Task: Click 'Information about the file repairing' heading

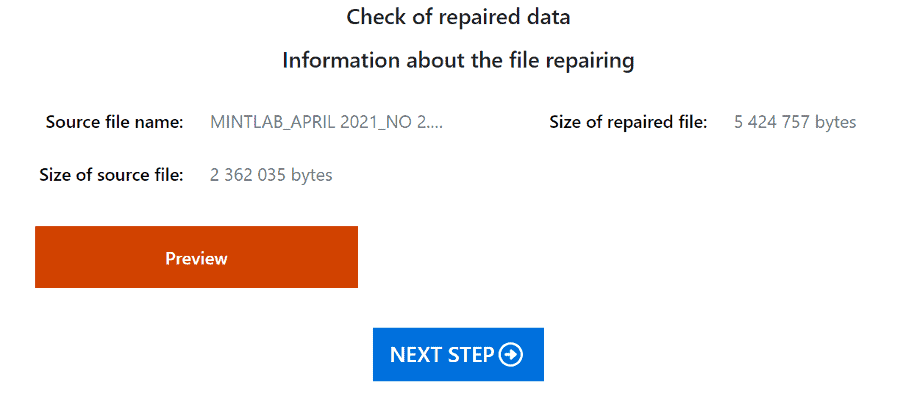Action: (x=458, y=60)
